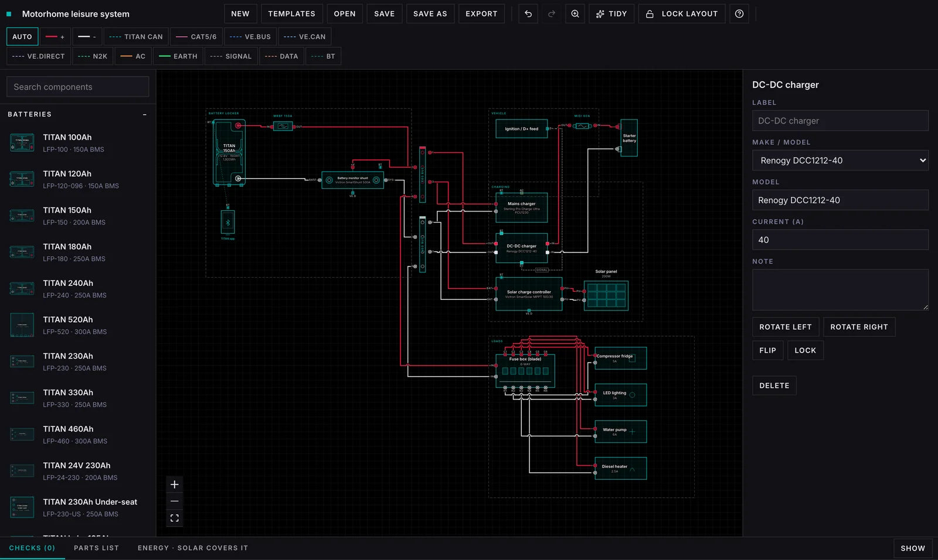Select the BT wire type

tap(324, 56)
